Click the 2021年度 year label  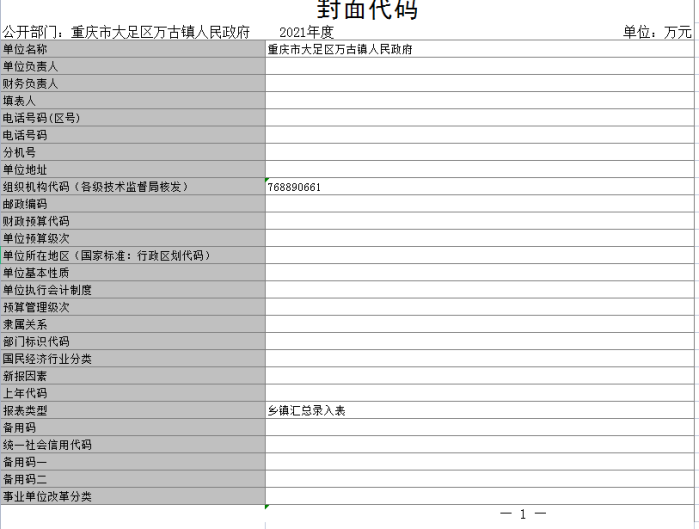[306, 32]
